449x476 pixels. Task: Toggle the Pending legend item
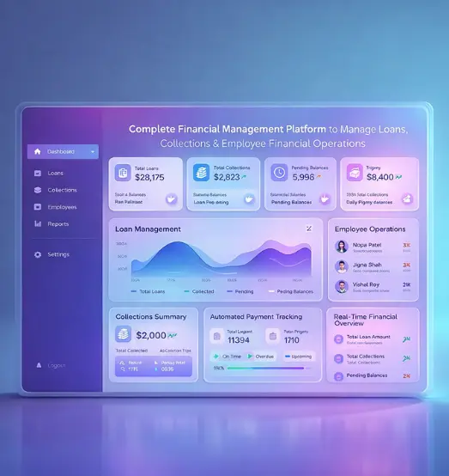point(240,291)
